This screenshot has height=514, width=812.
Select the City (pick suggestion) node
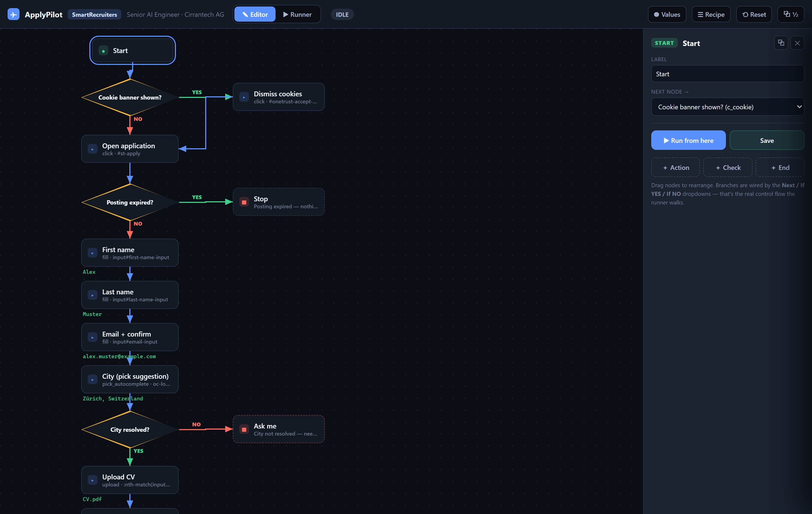point(130,380)
